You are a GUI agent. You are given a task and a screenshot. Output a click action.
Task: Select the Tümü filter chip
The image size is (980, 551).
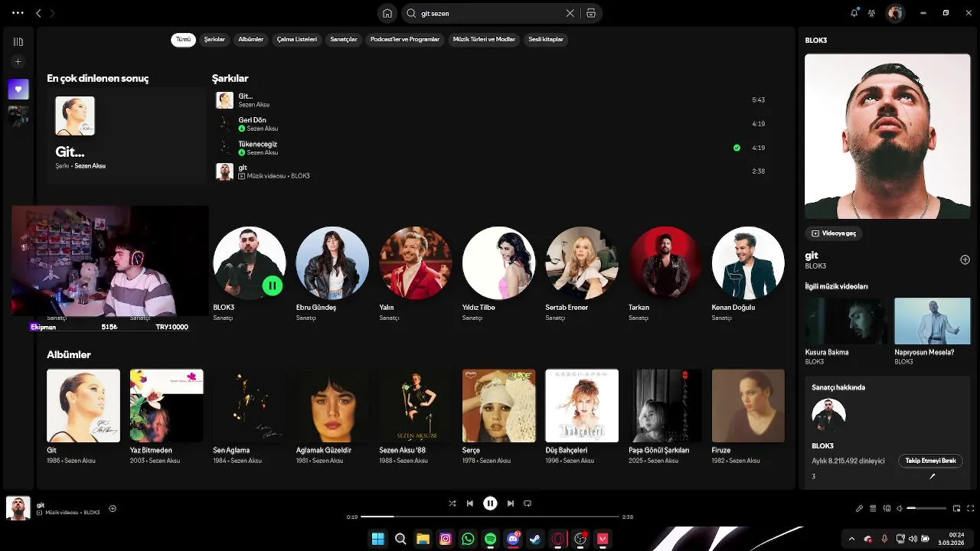tap(183, 39)
